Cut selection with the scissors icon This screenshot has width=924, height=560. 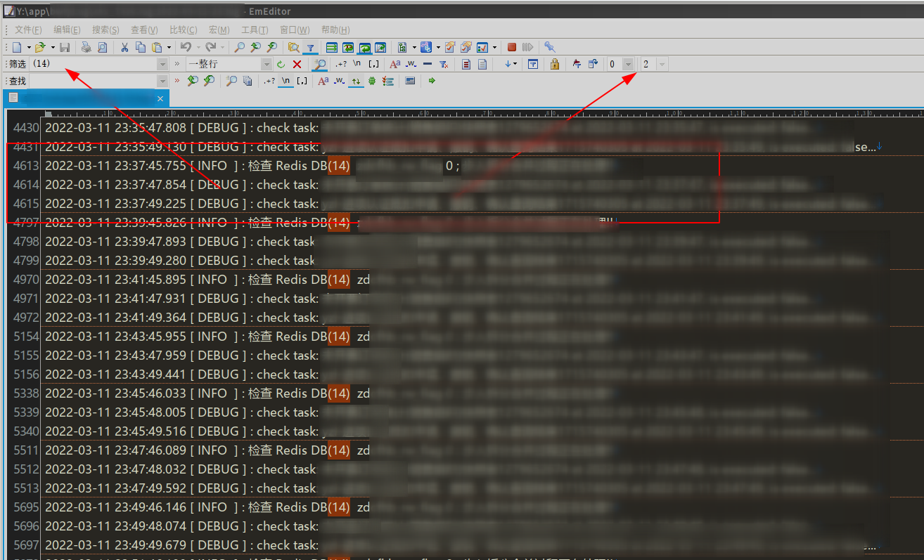pyautogui.click(x=124, y=47)
